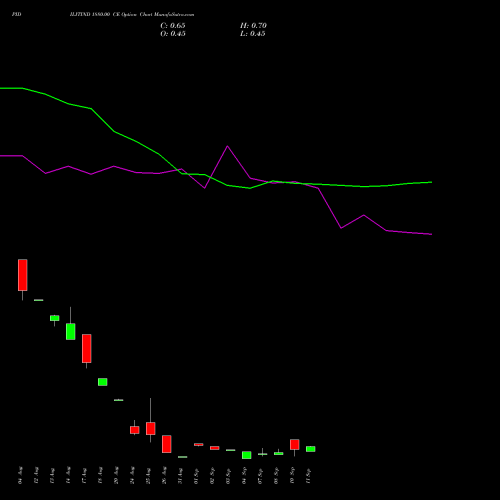Viewport: 500px width, 500px height.
Task: Select the last green candle for 11 Sep
Action: coord(311,449)
